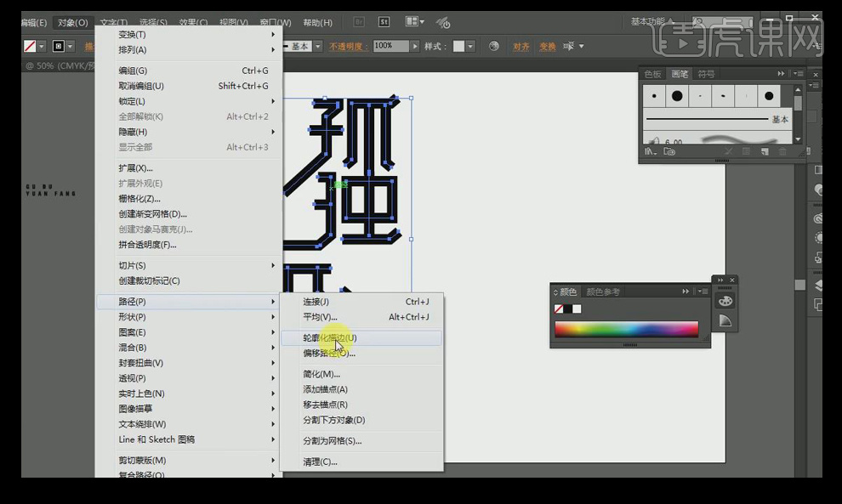This screenshot has width=842, height=504.
Task: Click the fill color none swatch in control bar
Action: tap(30, 46)
